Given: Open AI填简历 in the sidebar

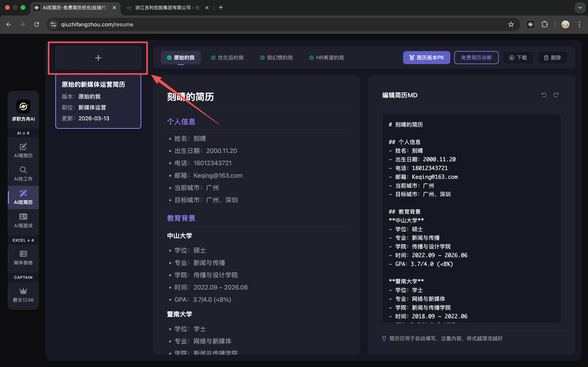Looking at the screenshot, I should point(24,151).
